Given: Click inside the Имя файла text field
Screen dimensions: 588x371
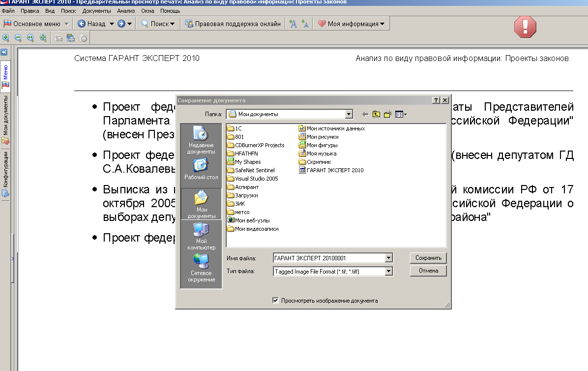Looking at the screenshot, I should click(329, 258).
